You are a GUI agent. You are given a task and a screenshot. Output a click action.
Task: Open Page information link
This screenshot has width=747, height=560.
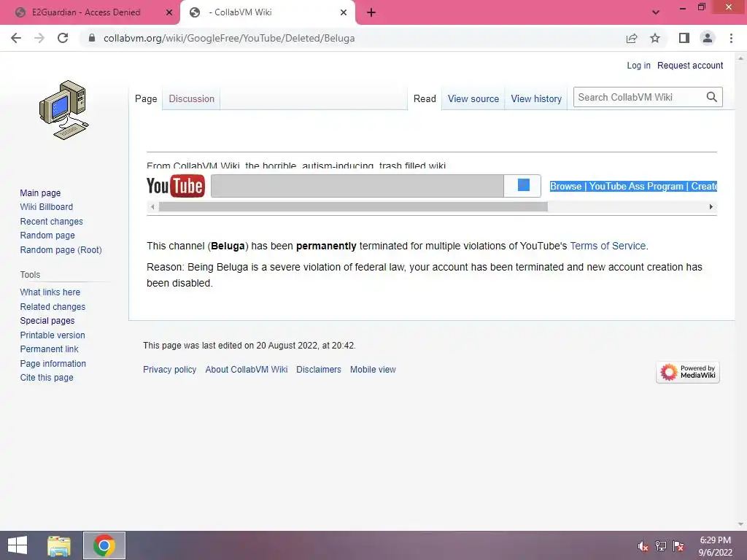click(53, 363)
